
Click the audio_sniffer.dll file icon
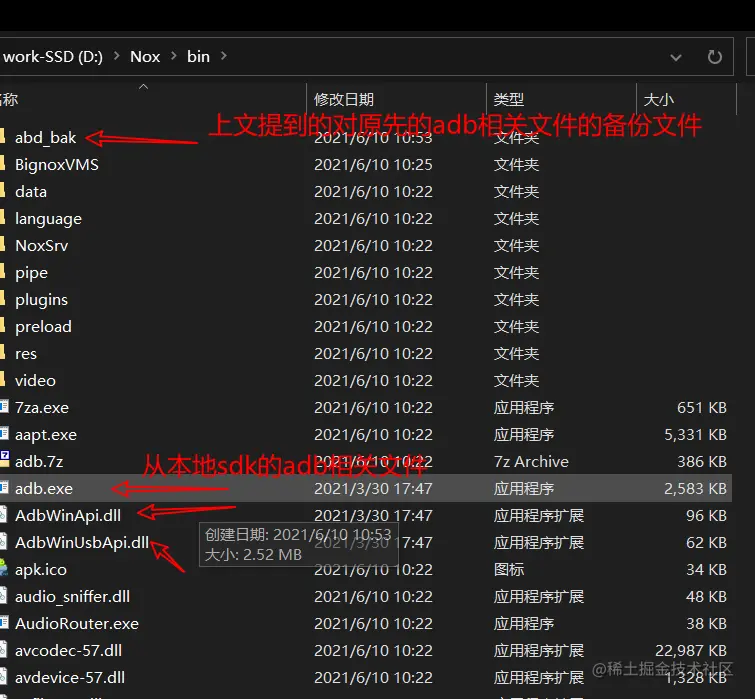point(3,595)
